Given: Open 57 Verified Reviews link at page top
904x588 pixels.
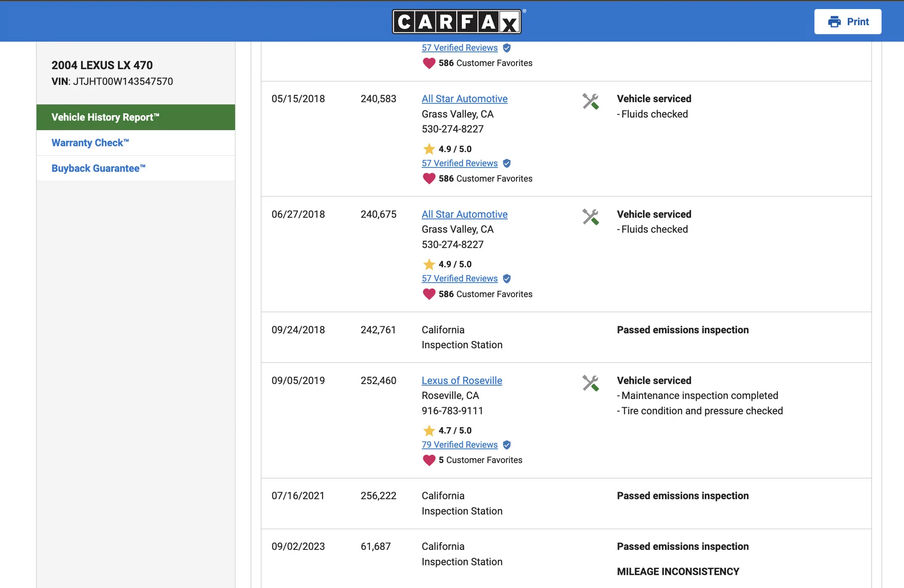Looking at the screenshot, I should tap(460, 48).
